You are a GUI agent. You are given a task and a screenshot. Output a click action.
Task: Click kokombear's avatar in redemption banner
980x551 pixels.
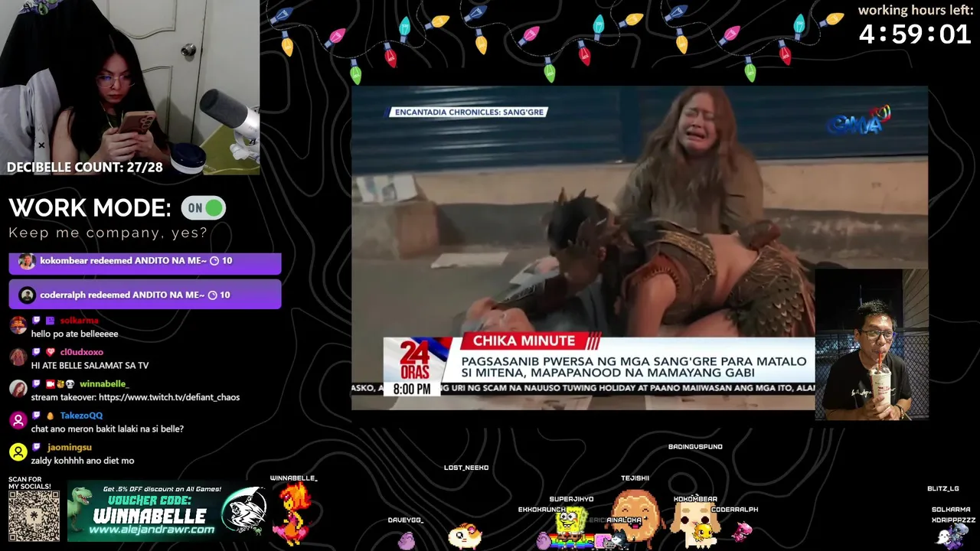coord(27,261)
